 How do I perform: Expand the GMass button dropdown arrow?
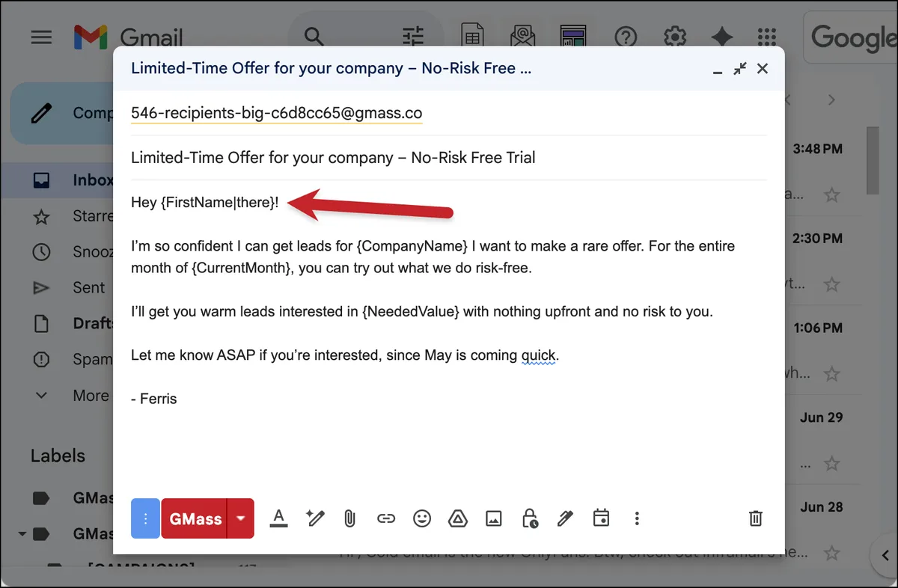(240, 518)
